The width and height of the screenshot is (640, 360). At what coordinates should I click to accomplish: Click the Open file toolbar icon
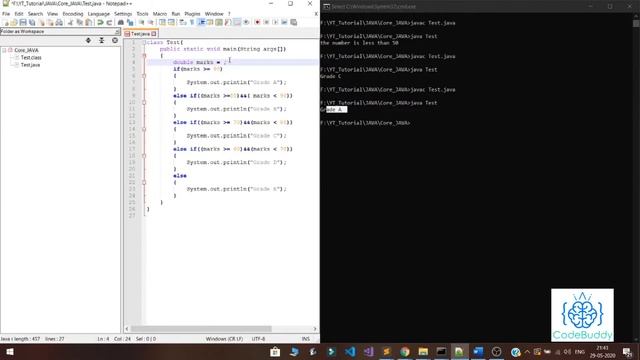[14, 22]
